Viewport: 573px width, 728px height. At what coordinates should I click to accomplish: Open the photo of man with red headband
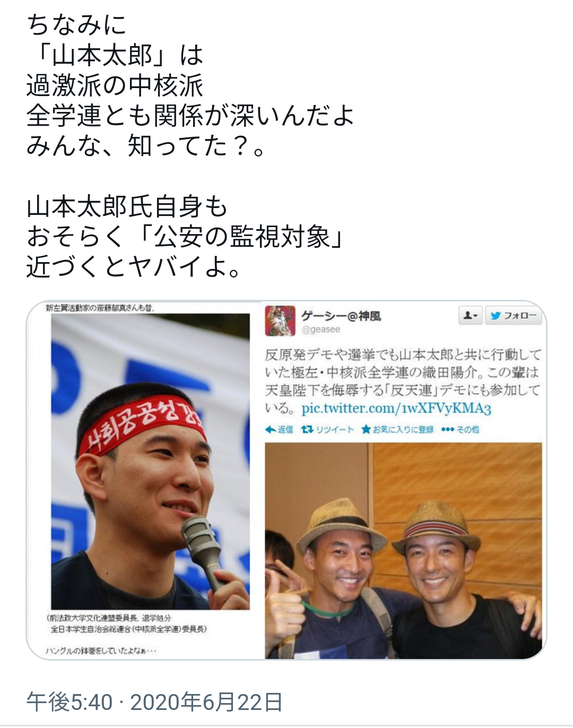click(151, 461)
